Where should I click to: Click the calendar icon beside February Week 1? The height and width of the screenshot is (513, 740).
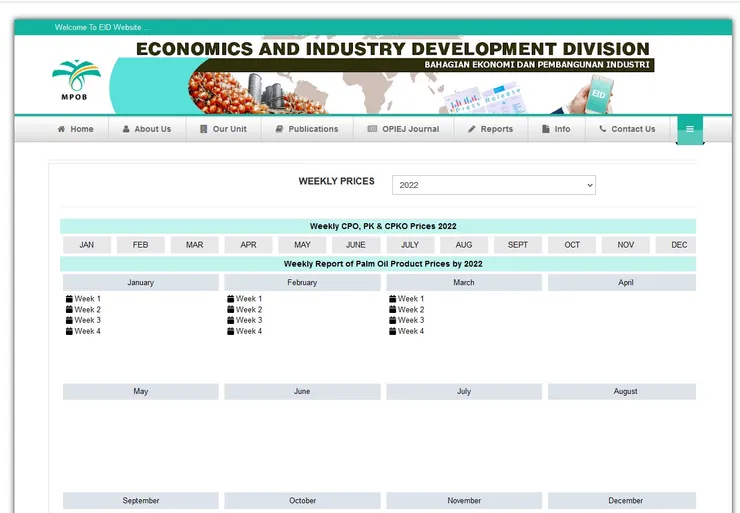(231, 299)
